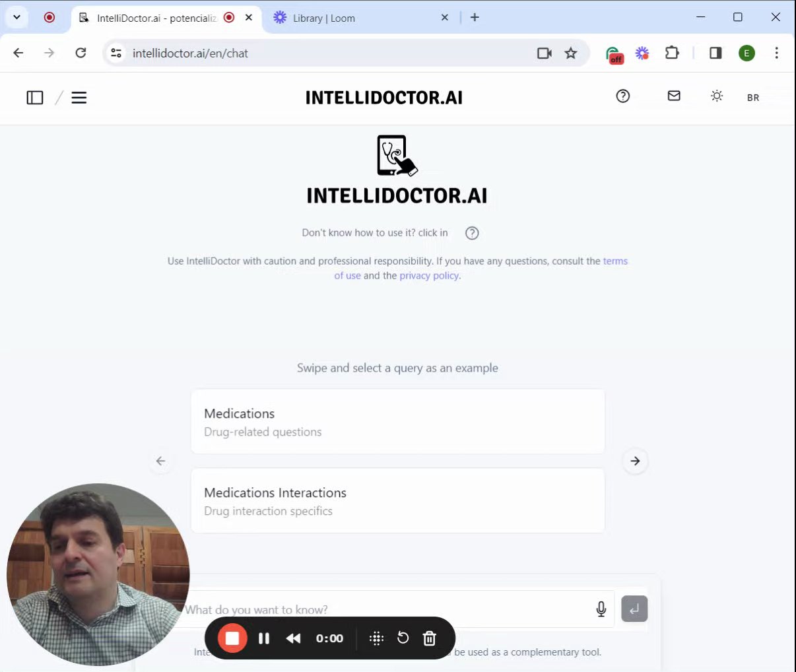
Task: Open tab search dropdown arrow
Action: coord(17,17)
